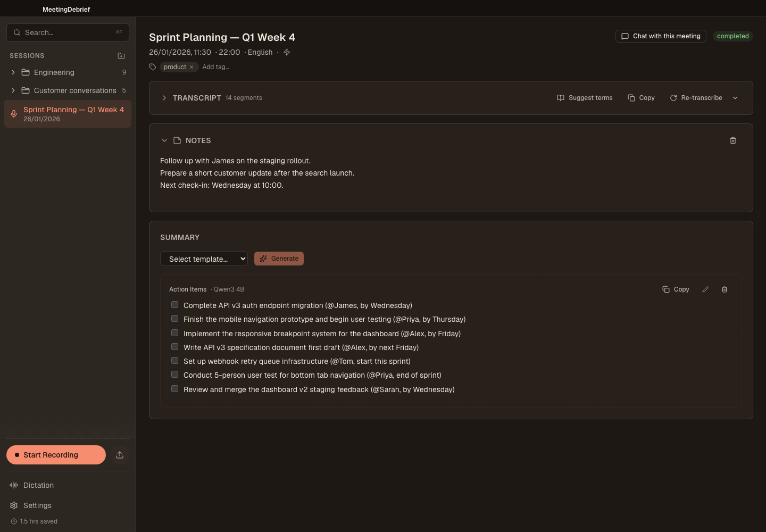Open Settings via the gear icon

(14, 505)
